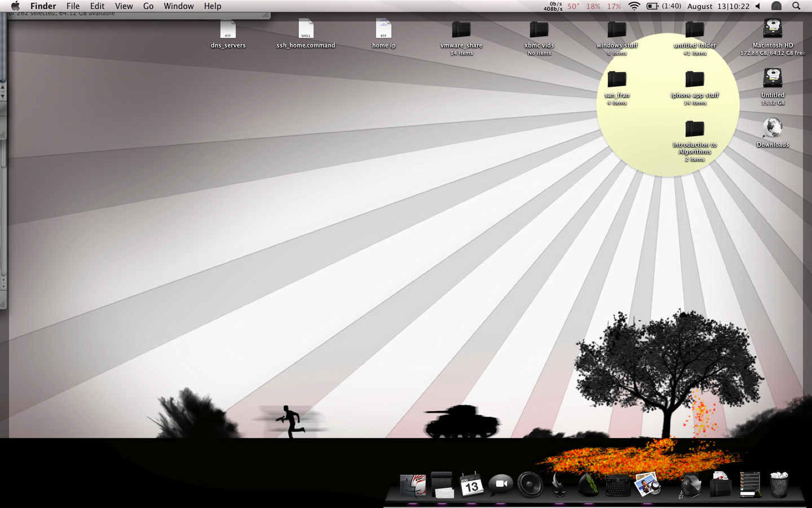Viewport: 812px width, 508px height.
Task: Open Finder from the Dock
Action: pyautogui.click(x=413, y=485)
